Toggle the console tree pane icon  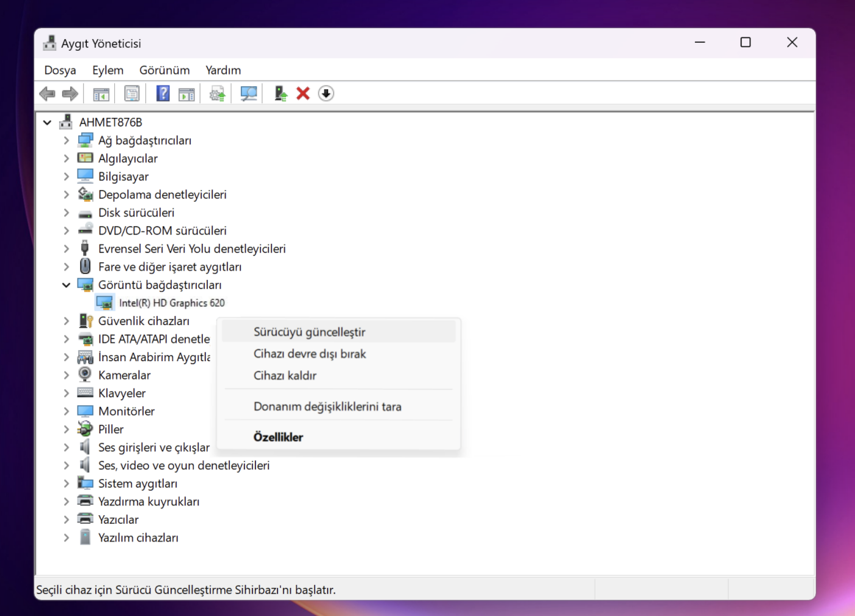pos(101,94)
